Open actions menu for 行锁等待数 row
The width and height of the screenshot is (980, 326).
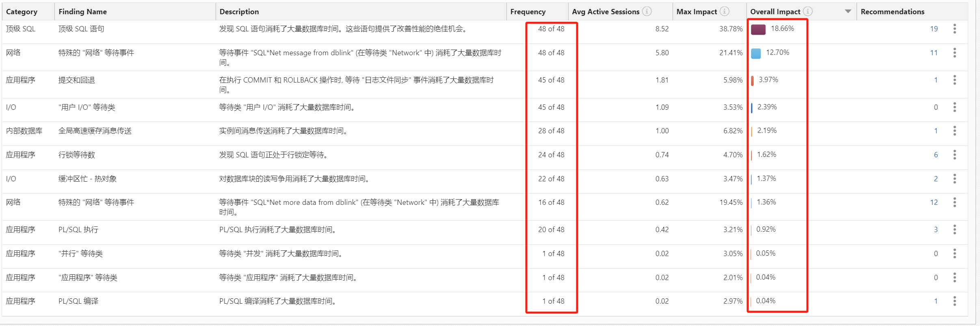(954, 154)
